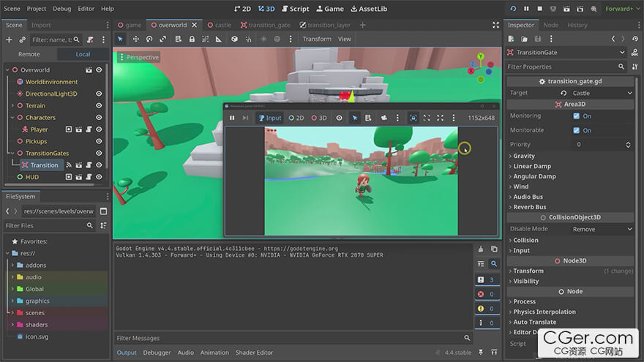Open Player node's script icon
The width and height of the screenshot is (644, 362).
pos(89,129)
